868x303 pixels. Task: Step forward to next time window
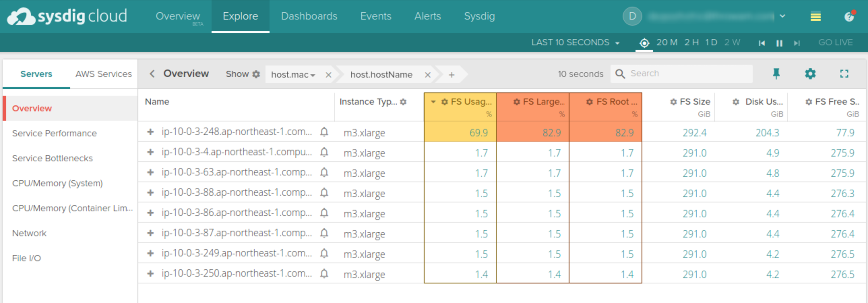(x=797, y=43)
